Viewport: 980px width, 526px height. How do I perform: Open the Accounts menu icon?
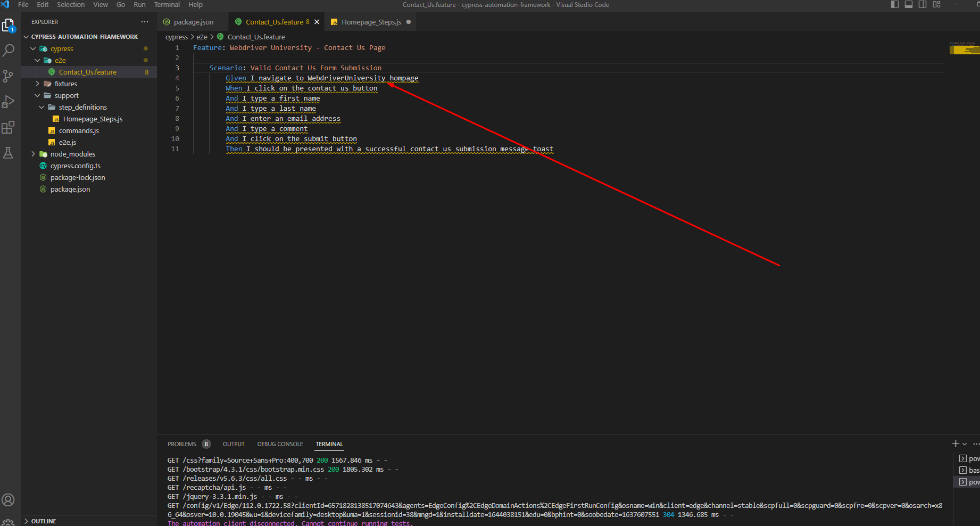(9, 500)
